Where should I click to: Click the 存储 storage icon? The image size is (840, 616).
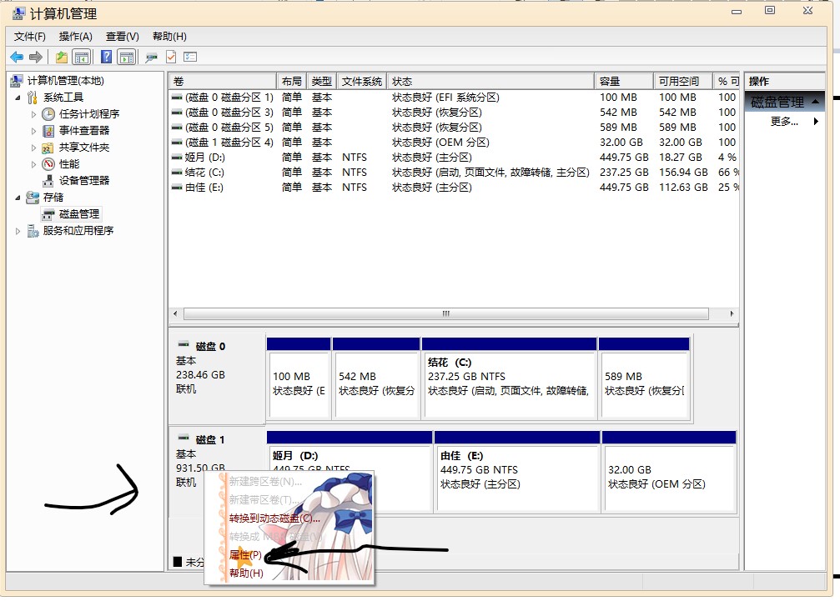pyautogui.click(x=33, y=198)
